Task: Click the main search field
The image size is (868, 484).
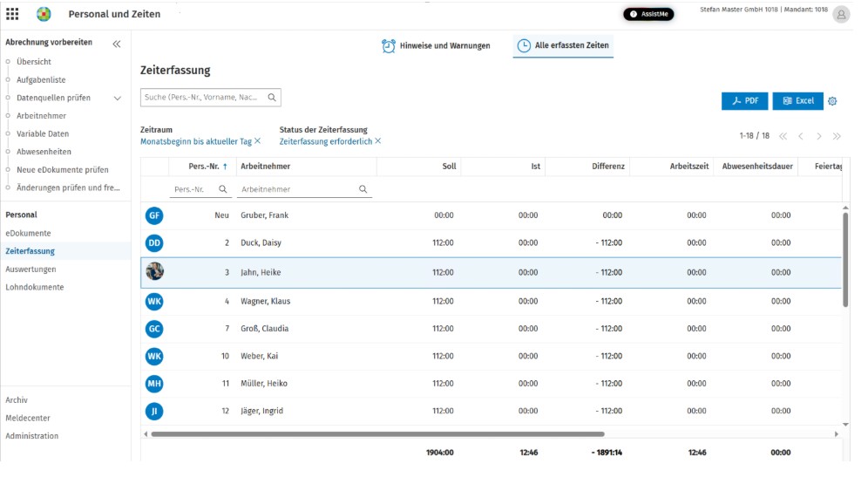Action: point(210,98)
